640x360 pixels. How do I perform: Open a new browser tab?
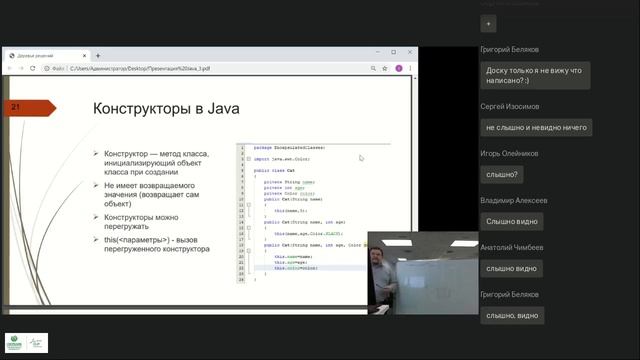click(98, 56)
